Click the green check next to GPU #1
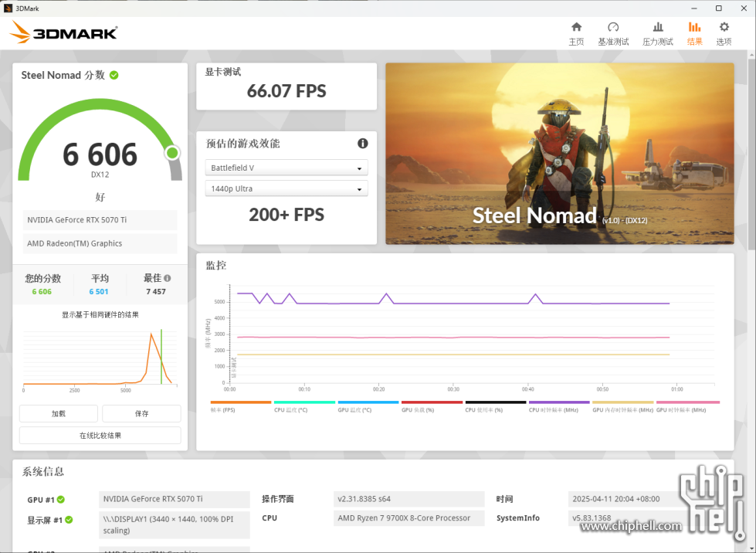The height and width of the screenshot is (553, 756). [61, 500]
